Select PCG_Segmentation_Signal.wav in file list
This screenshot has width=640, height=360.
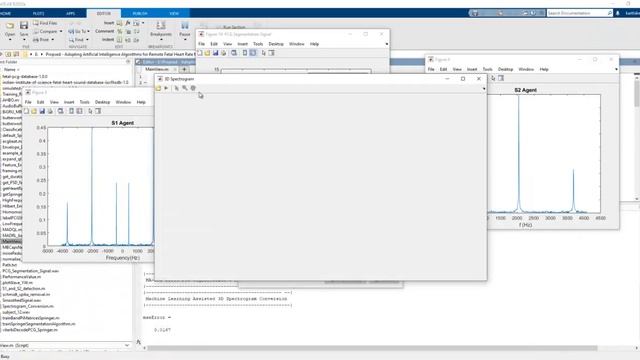click(31, 271)
